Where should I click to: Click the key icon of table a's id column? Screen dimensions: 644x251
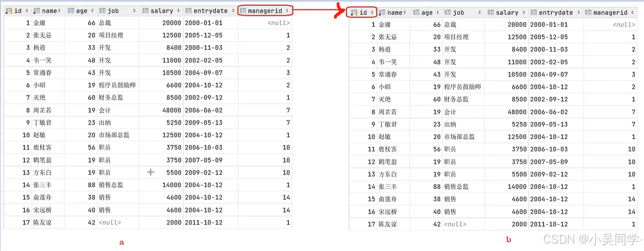pos(9,11)
